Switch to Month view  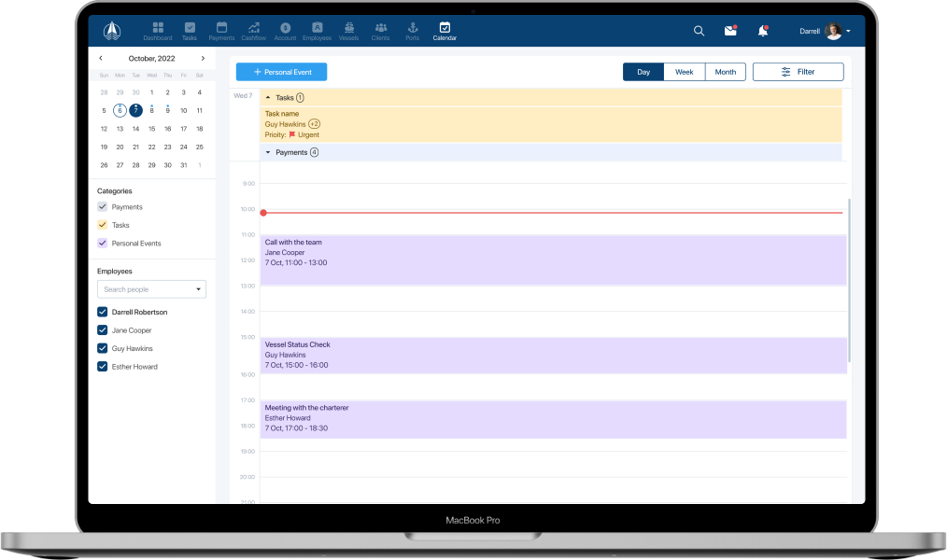[x=726, y=72]
